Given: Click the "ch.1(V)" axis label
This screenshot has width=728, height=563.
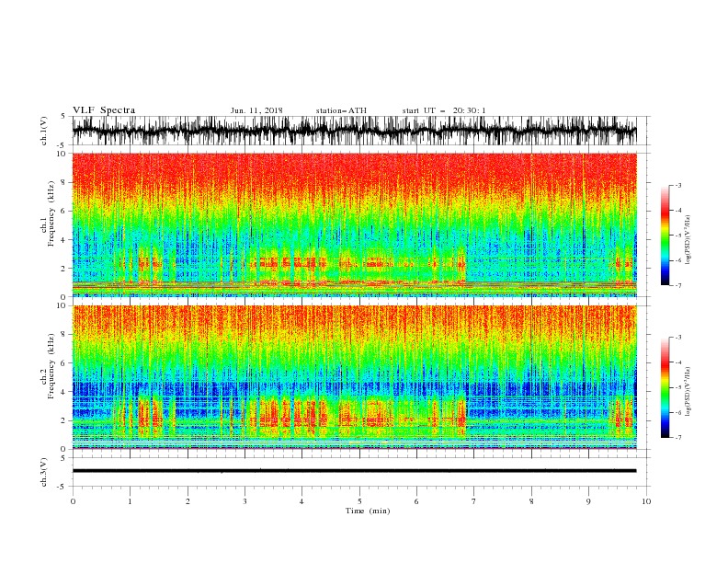Looking at the screenshot, I should 44,130.
